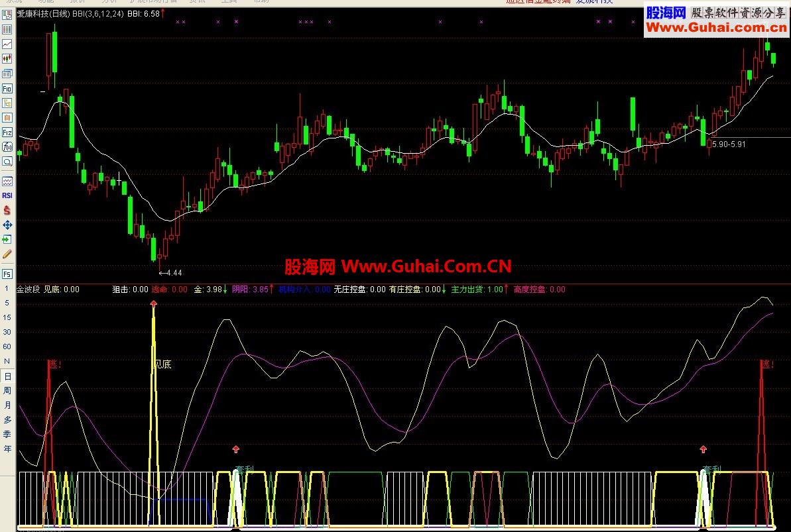Select the RSI indicator icon
This screenshot has height=532, width=791.
[7, 195]
